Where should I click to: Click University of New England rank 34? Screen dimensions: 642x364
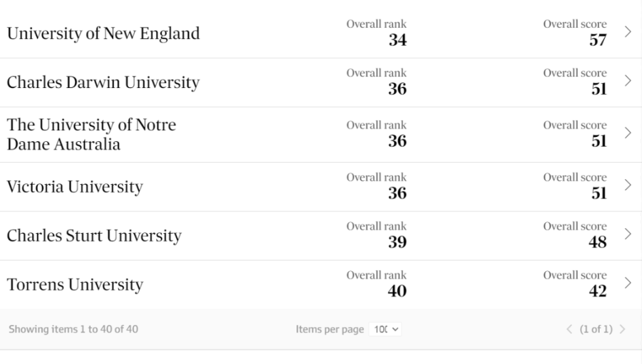click(x=397, y=40)
